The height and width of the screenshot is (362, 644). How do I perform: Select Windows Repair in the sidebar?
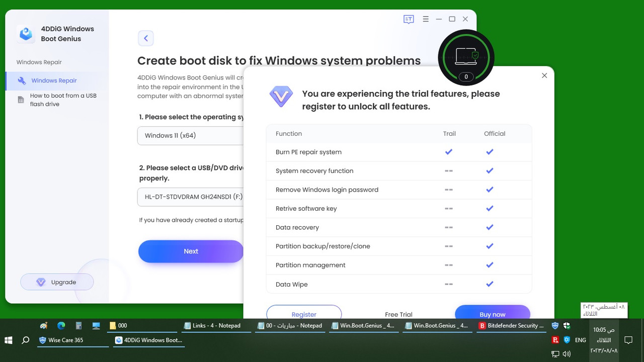point(57,80)
